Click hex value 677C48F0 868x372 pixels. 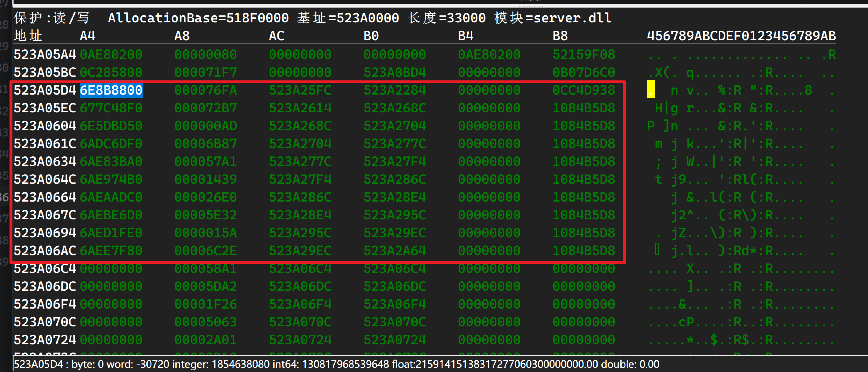pyautogui.click(x=111, y=108)
